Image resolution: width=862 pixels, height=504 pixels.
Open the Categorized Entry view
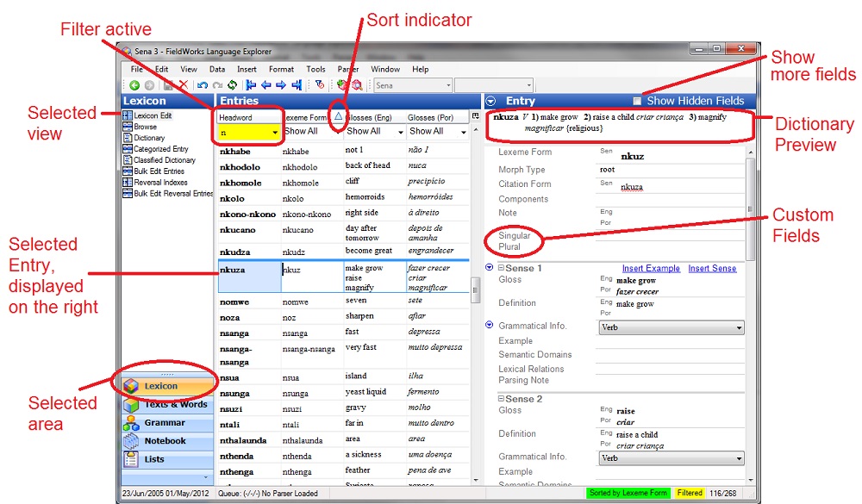pos(160,149)
